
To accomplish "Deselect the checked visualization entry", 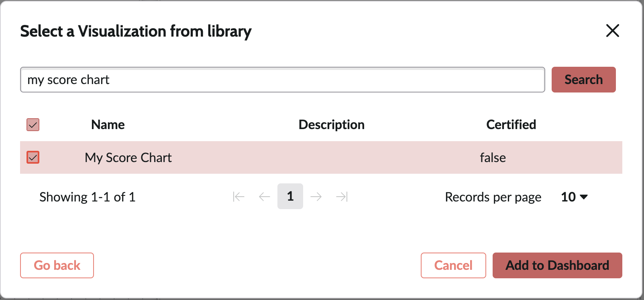I will (x=33, y=158).
